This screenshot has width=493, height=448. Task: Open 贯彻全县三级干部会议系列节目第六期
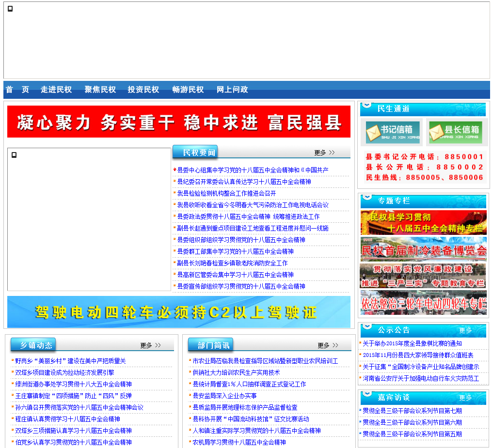412,423
